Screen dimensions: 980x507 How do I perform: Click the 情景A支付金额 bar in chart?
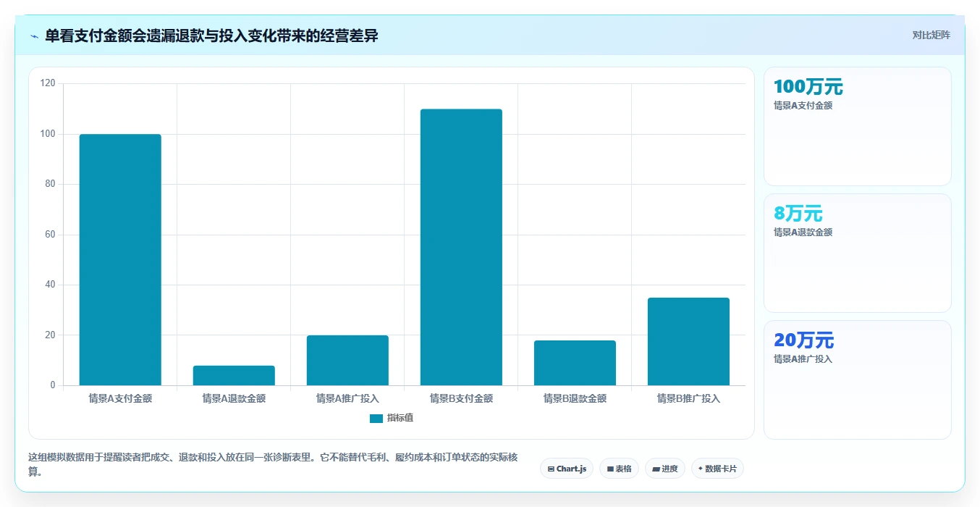pyautogui.click(x=120, y=260)
